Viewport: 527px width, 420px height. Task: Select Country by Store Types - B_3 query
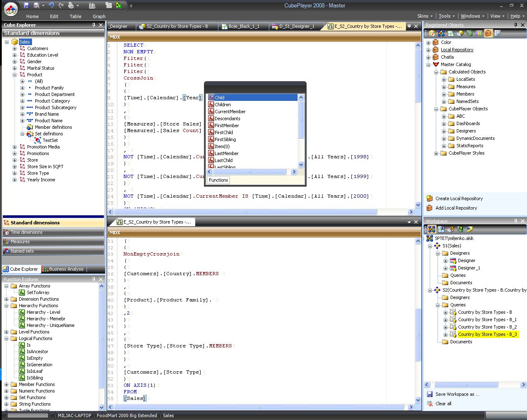487,334
